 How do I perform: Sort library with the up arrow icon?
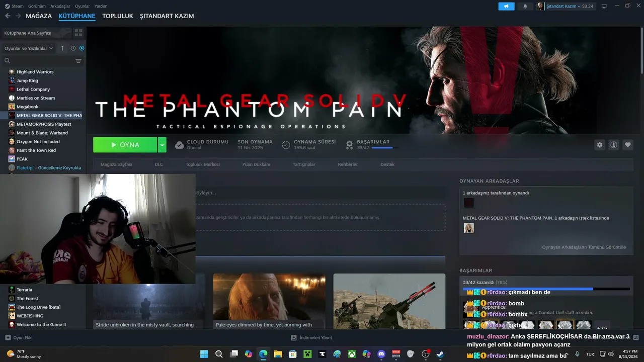pyautogui.click(x=62, y=48)
